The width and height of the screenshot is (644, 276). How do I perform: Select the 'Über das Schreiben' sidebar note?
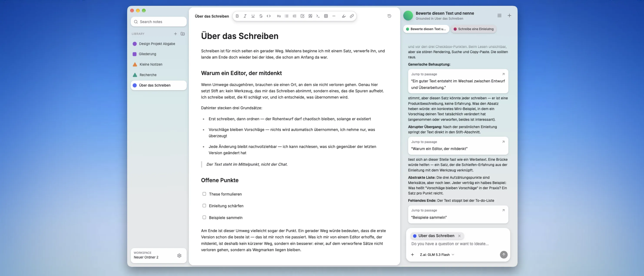point(158,85)
